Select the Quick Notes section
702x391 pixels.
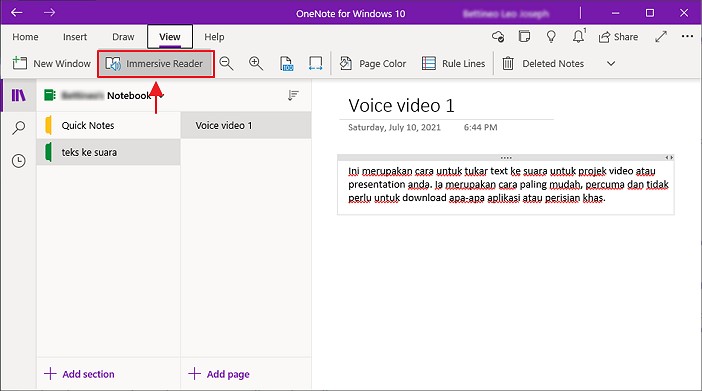point(108,125)
